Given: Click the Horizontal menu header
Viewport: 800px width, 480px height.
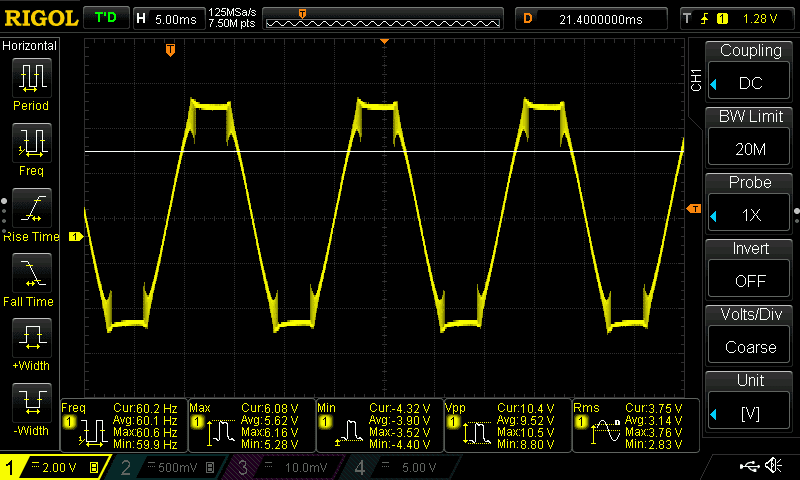Looking at the screenshot, I should point(30,46).
